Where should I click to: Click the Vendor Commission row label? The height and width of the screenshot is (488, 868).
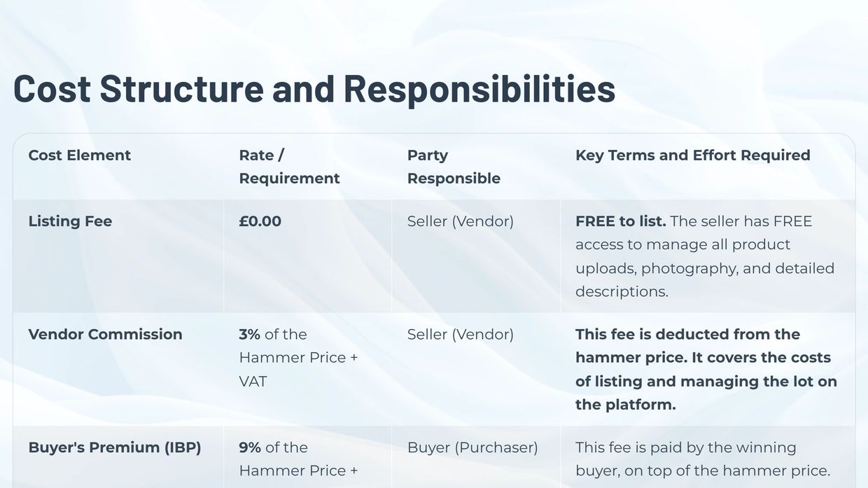point(105,335)
